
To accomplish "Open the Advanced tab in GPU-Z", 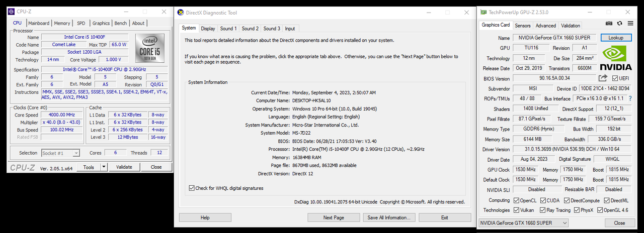I will point(545,26).
